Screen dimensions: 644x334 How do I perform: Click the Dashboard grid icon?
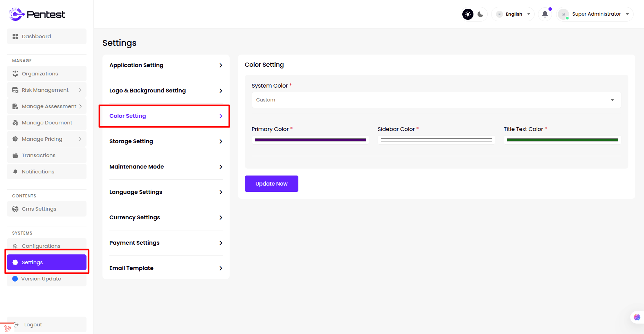[15, 36]
